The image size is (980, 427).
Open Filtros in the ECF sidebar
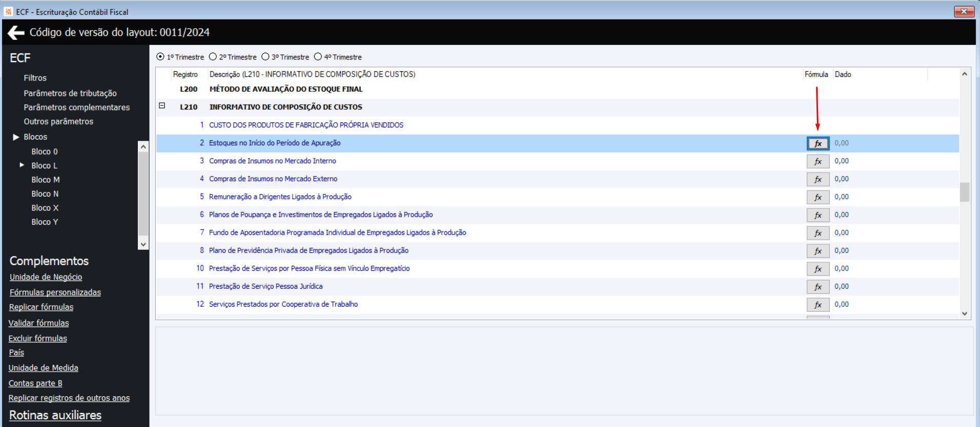point(35,78)
